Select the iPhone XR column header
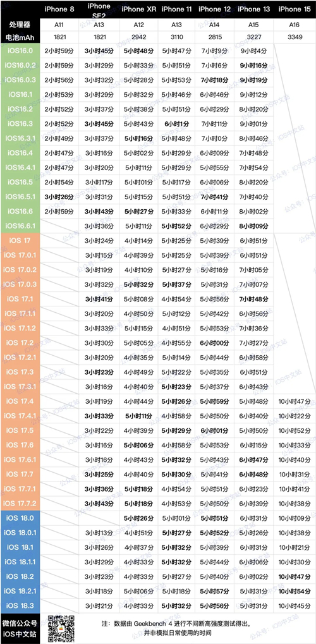 coord(139,9)
